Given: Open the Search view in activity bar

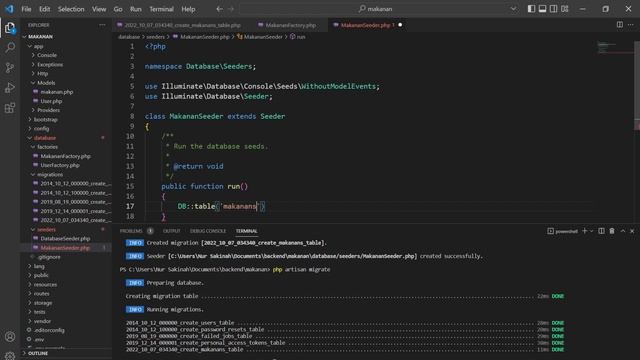Looking at the screenshot, I should [x=10, y=48].
